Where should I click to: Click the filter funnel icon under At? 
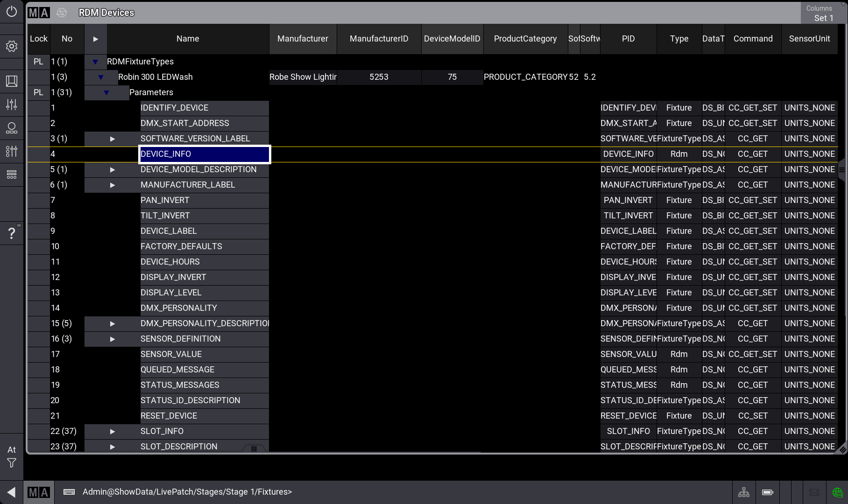coord(12,463)
